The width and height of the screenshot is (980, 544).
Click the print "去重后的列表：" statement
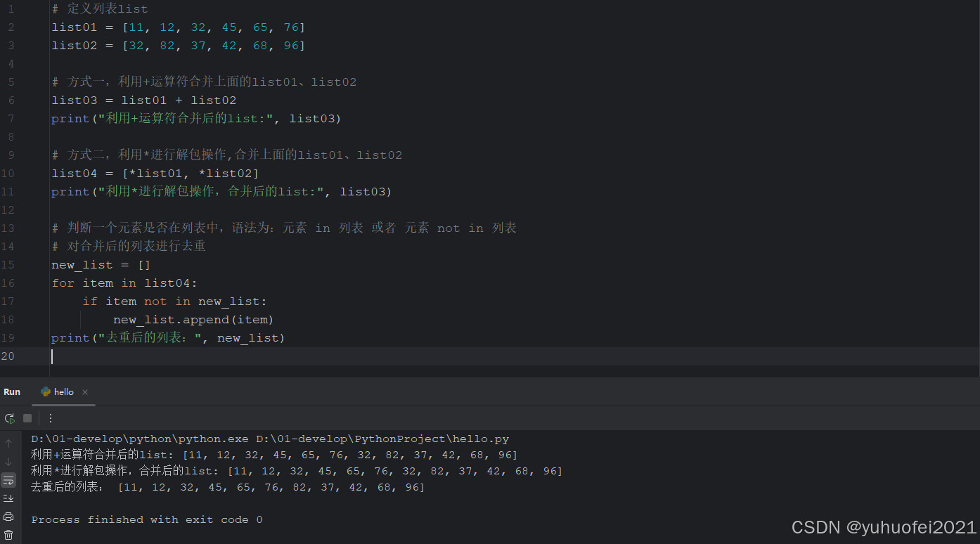point(168,338)
